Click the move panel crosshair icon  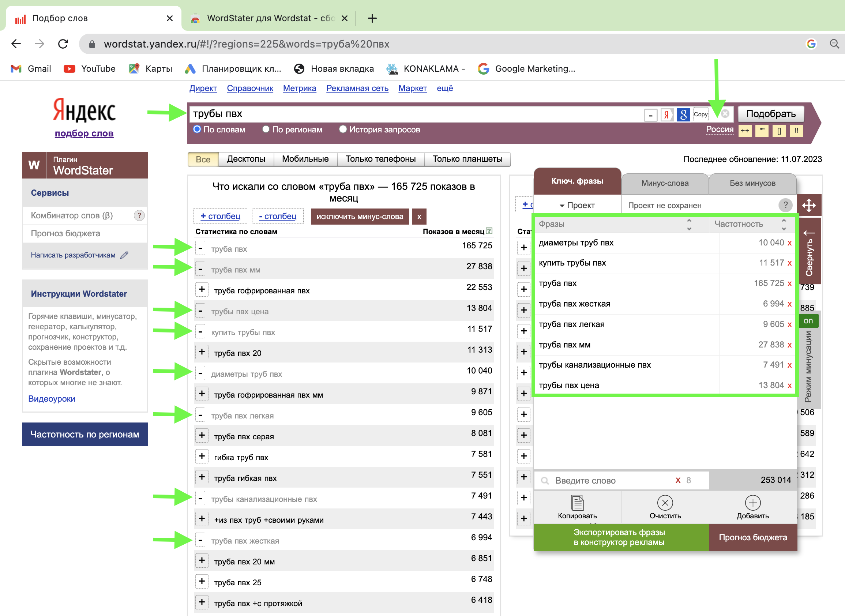point(808,205)
